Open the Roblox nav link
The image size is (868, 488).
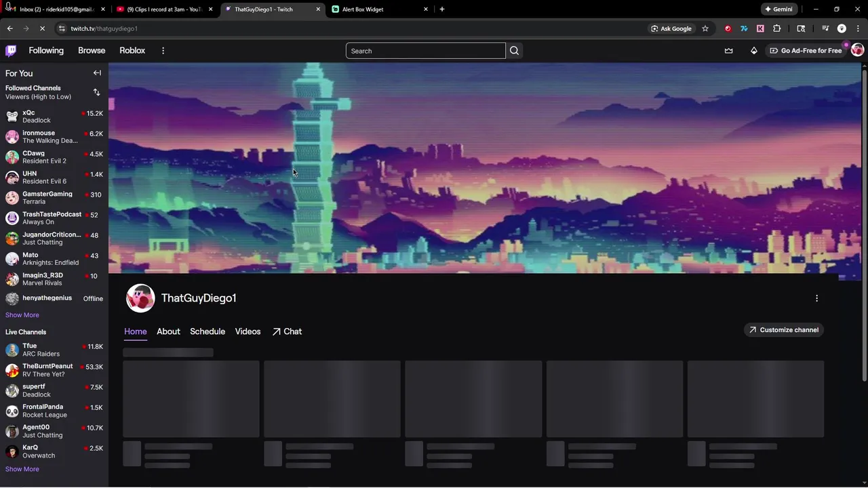point(132,51)
